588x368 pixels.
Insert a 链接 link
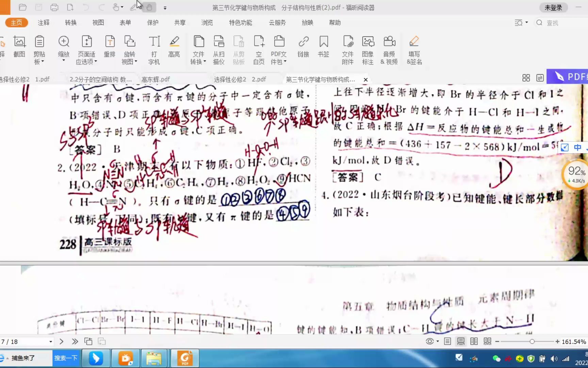(303, 48)
